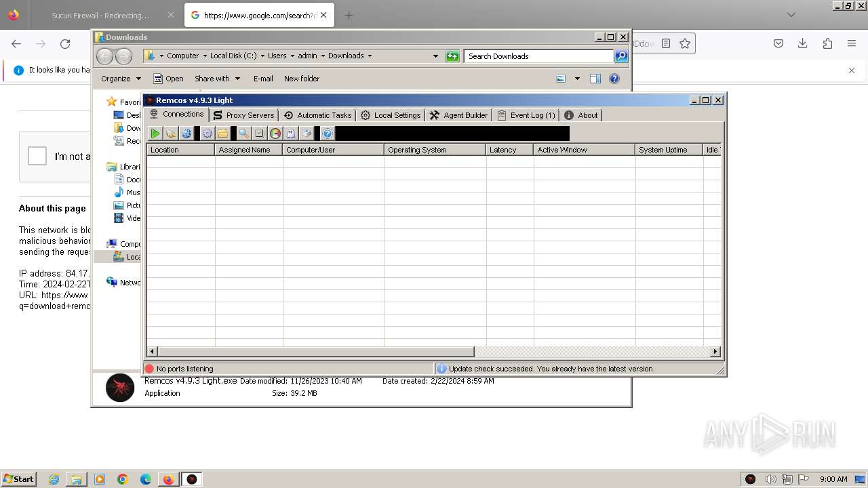Screen dimensions: 868x488
Task: Click the green refresh button in Explorer address bar
Action: point(452,56)
